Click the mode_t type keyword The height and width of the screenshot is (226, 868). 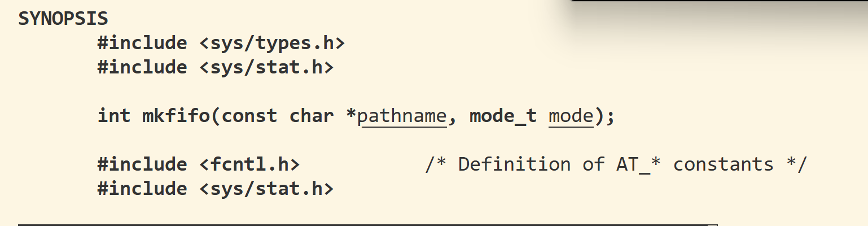click(x=503, y=116)
